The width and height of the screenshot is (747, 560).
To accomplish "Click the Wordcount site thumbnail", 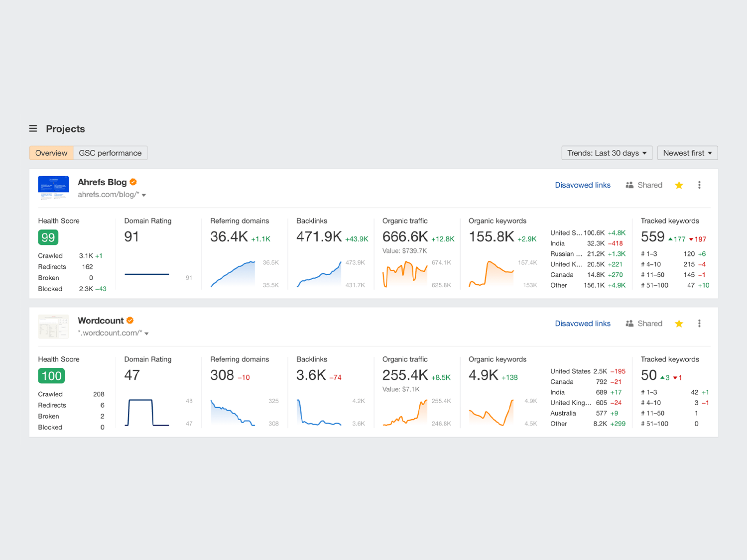I will point(53,326).
